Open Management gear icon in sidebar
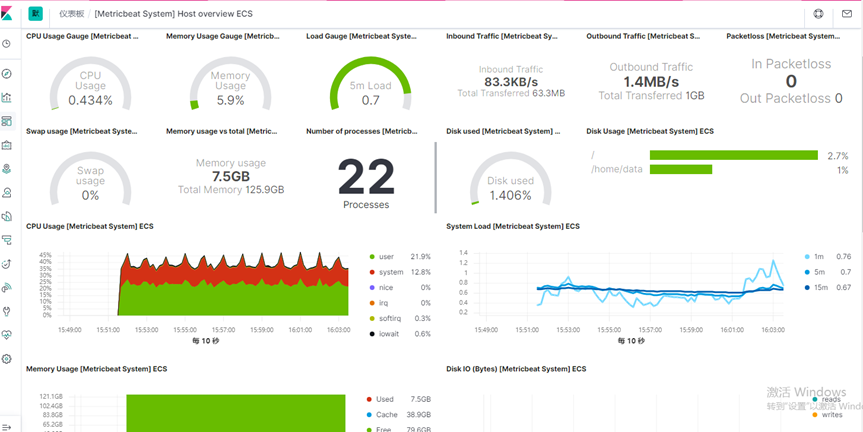 7,359
